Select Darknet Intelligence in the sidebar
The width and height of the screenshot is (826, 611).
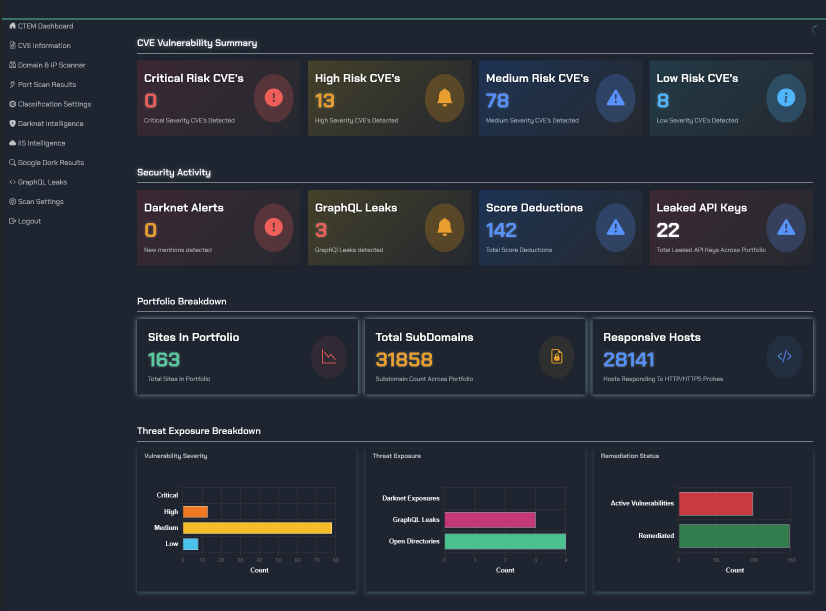pyautogui.click(x=50, y=124)
